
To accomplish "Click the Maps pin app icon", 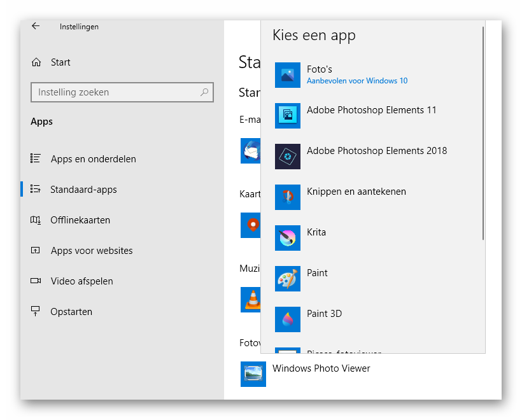I will click(x=251, y=225).
